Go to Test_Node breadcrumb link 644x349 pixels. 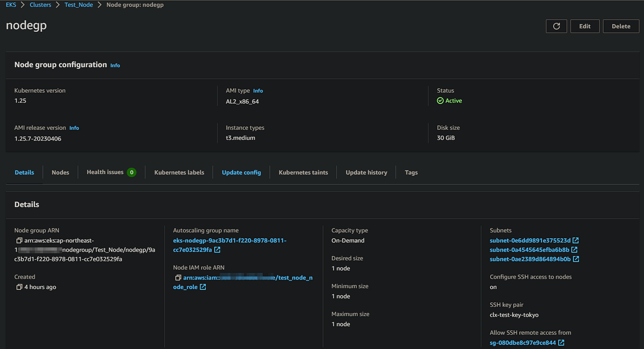(x=79, y=5)
